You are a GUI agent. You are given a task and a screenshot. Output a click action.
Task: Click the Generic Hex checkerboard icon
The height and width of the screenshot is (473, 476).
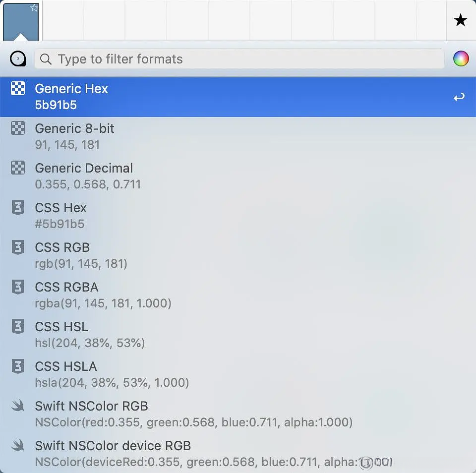(18, 88)
